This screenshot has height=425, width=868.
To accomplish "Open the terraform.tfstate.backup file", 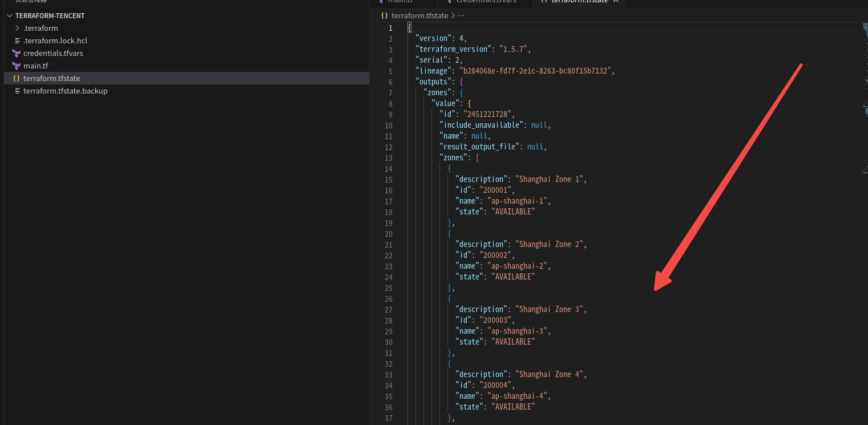I will 65,91.
